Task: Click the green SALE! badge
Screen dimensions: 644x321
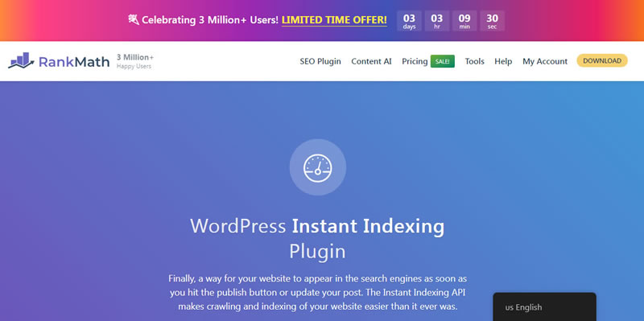Action: tap(442, 61)
